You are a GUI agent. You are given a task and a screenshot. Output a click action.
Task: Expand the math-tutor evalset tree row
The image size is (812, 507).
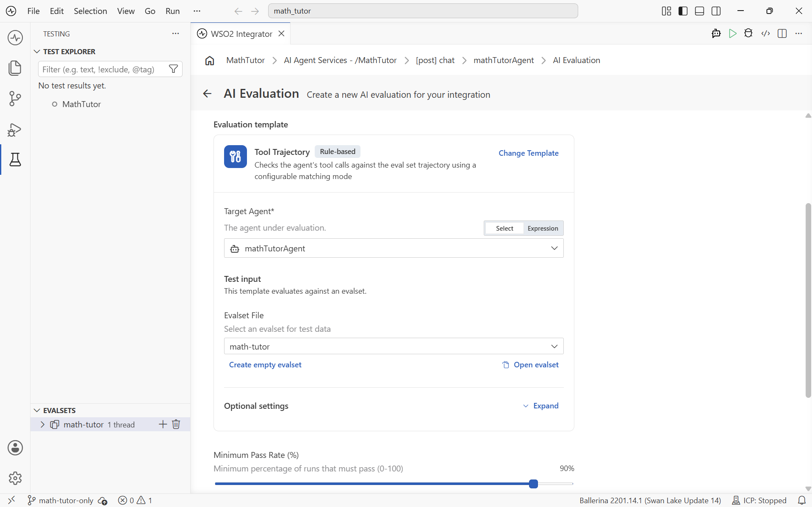(x=42, y=424)
